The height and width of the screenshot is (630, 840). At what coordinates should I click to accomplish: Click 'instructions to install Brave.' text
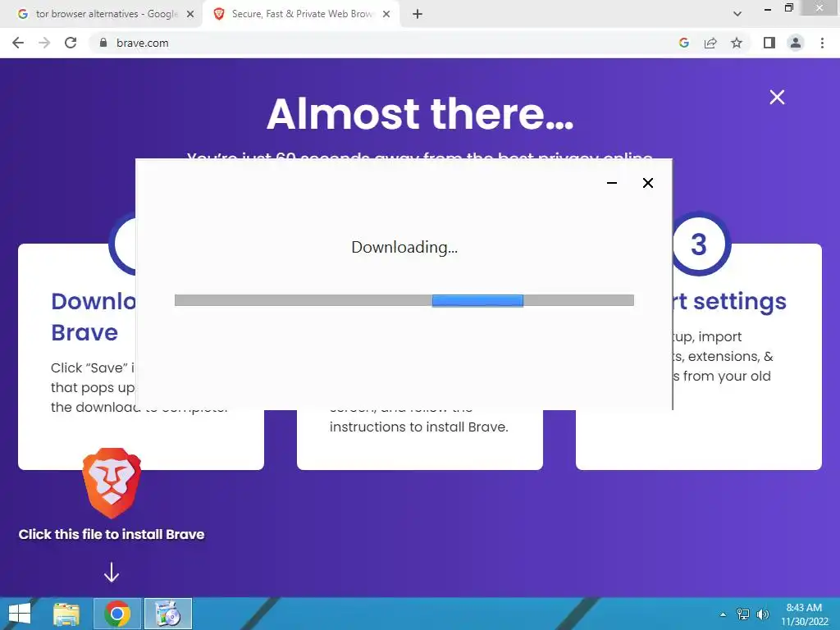click(x=419, y=427)
